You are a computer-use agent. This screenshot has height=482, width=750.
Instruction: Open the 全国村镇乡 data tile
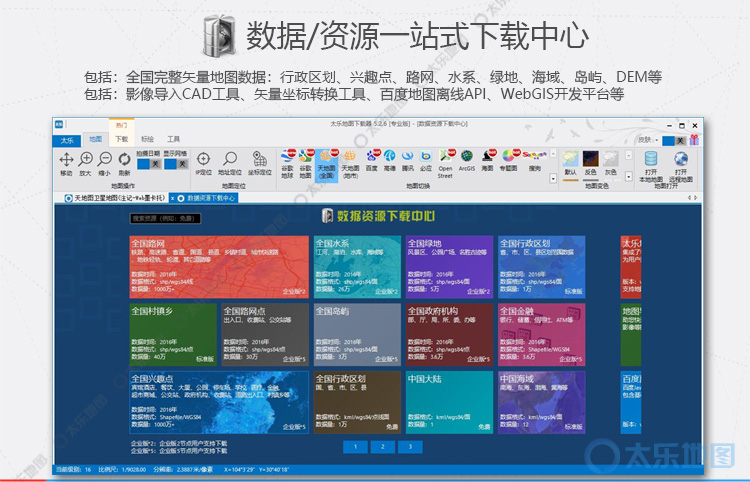click(x=173, y=335)
